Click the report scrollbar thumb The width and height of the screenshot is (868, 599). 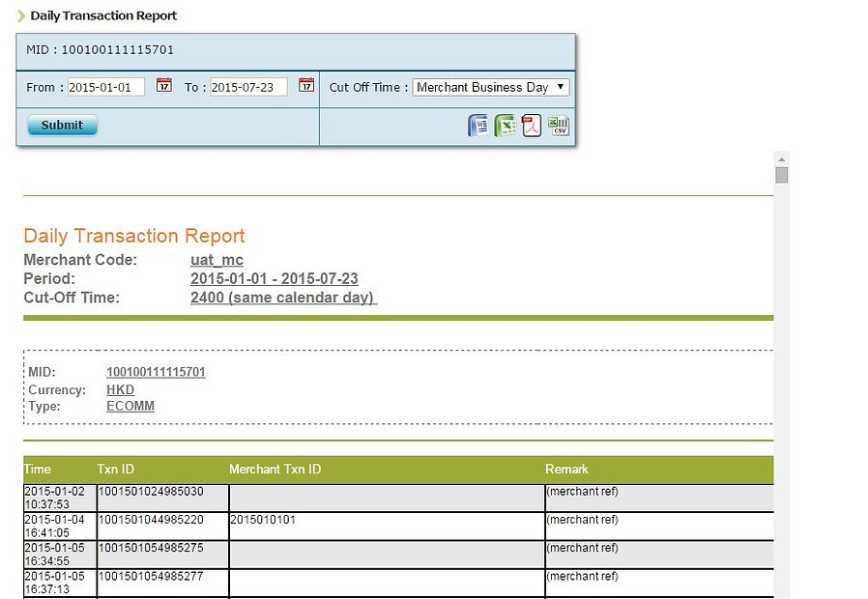click(x=781, y=175)
